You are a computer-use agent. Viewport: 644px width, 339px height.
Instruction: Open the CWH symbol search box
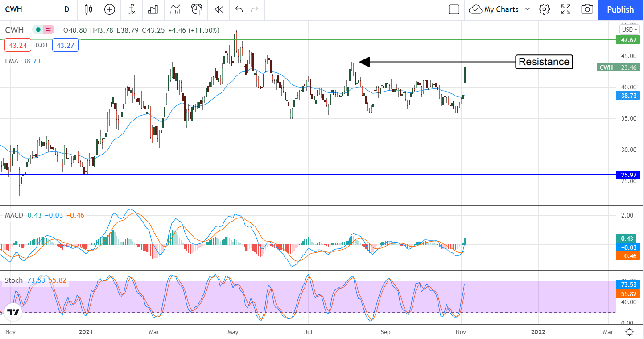[14, 9]
